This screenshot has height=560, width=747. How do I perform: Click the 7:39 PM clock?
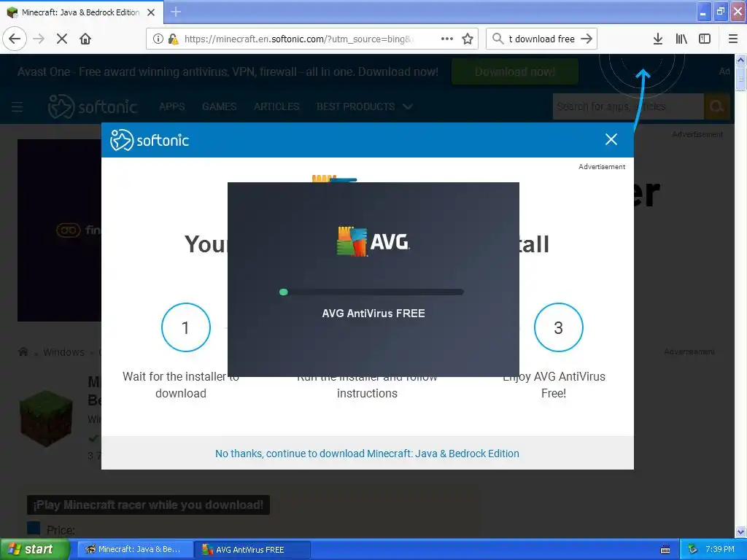click(720, 550)
